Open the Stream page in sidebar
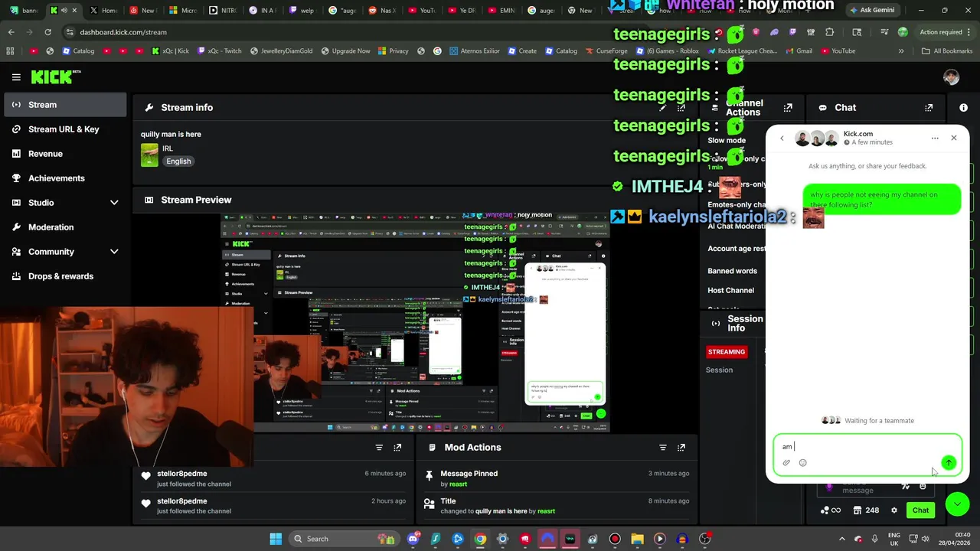The width and height of the screenshot is (980, 551). pos(65,105)
